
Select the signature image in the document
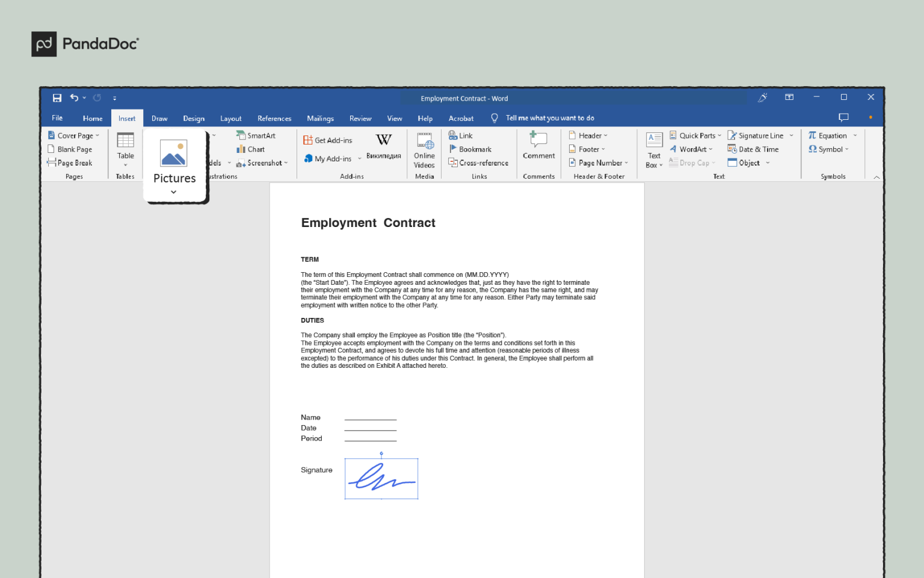[x=381, y=478]
